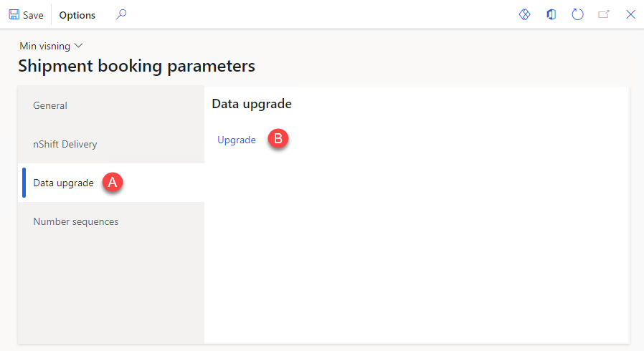644x351 pixels.
Task: Click the search magnifier icon
Action: 121,14
